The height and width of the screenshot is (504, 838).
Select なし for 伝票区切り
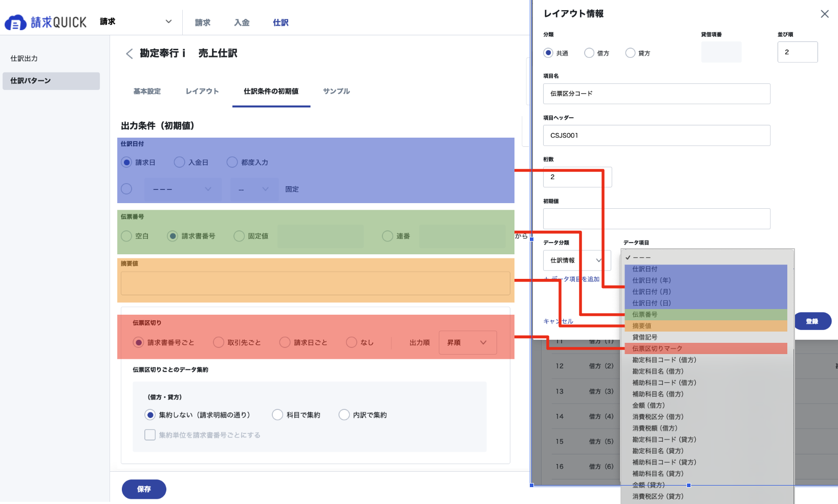(351, 342)
